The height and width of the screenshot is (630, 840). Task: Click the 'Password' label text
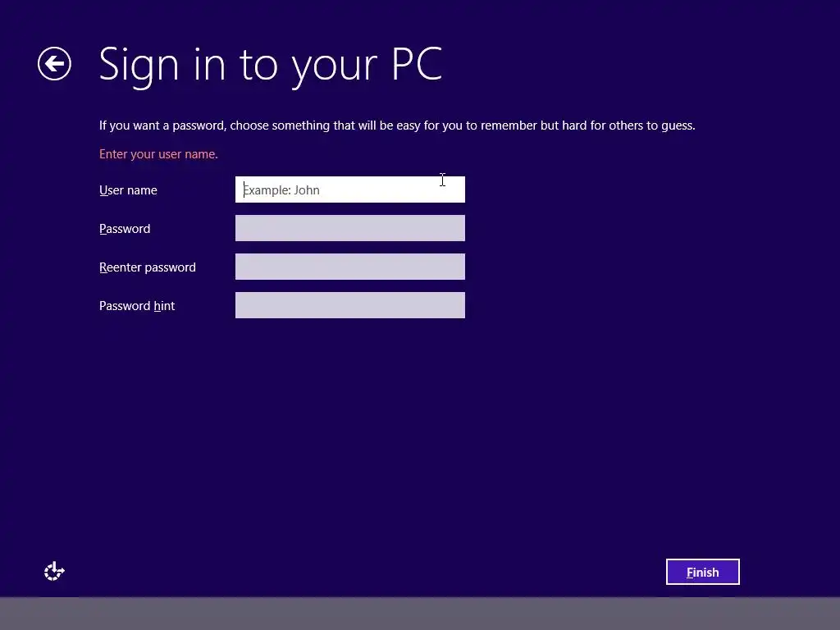click(x=125, y=229)
